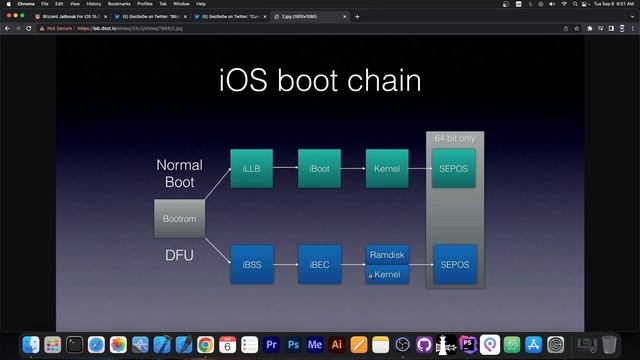Launch Adobe Premiere Pro from the Dock

pos(271,345)
